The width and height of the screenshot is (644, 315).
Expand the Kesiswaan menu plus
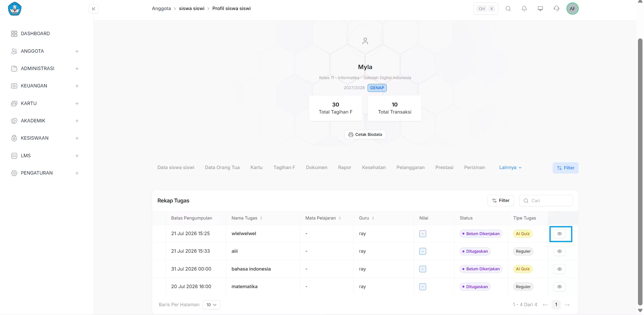tap(77, 138)
